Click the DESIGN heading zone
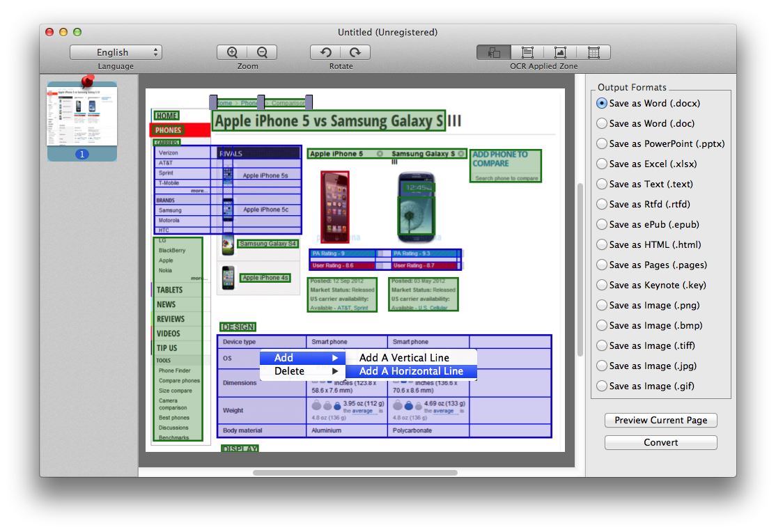Viewport: 776px width, 532px height. point(238,327)
